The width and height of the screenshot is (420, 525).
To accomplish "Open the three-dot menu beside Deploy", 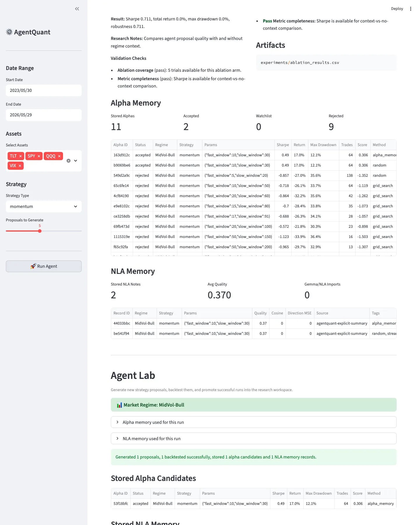I will pyautogui.click(x=411, y=9).
